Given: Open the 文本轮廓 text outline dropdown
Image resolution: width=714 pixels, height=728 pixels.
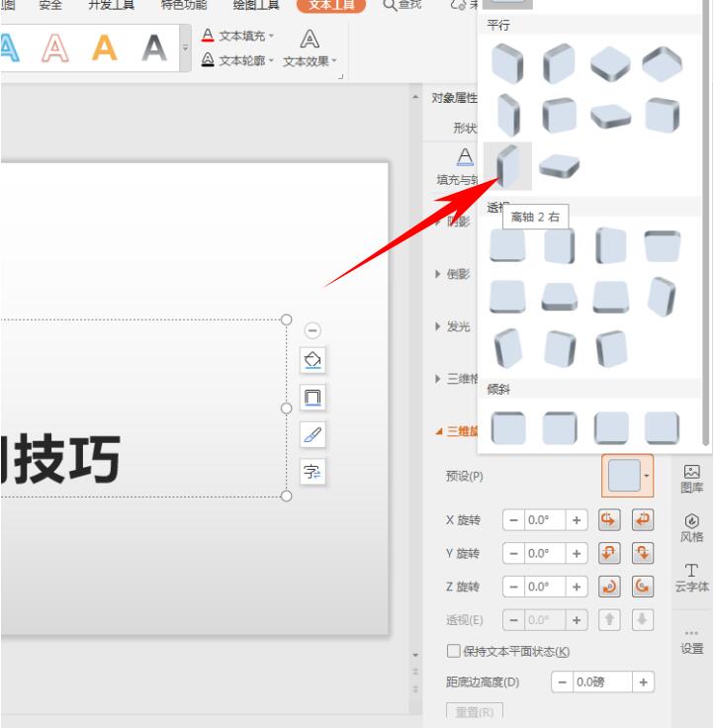Looking at the screenshot, I should (237, 60).
